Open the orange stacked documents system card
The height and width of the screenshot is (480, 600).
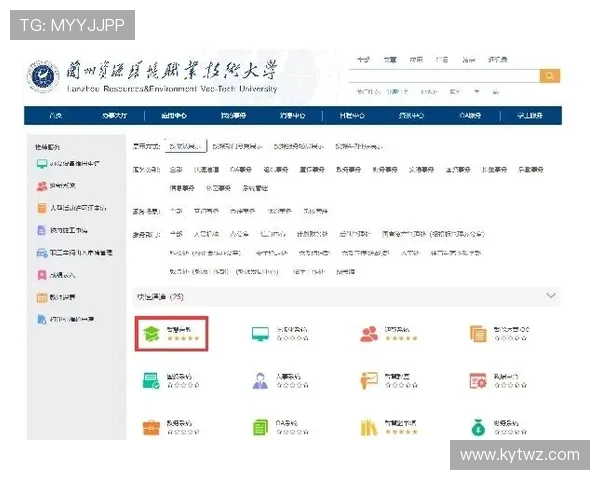500,333
